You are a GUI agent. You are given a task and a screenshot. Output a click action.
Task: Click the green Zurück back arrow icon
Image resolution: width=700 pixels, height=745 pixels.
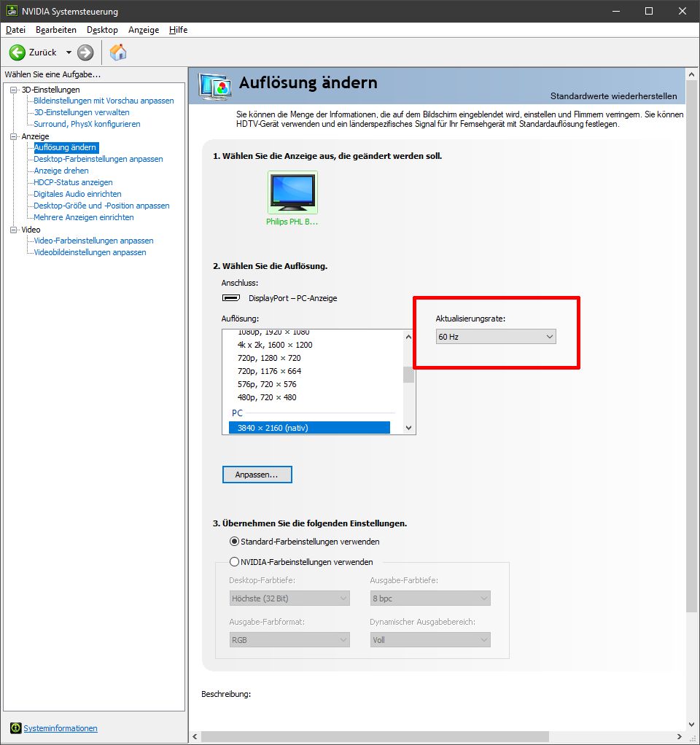(17, 52)
